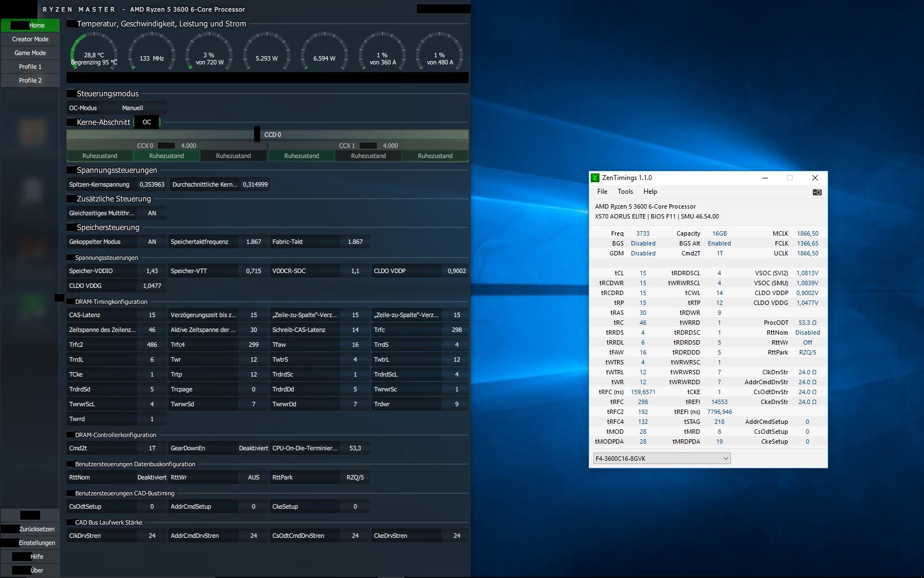The width and height of the screenshot is (924, 578).
Task: Click the ZenTimings camera screenshot icon
Action: [x=817, y=192]
